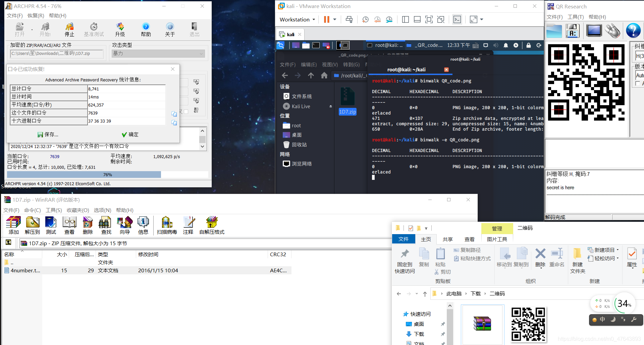Toggle Kali panel lock screen icon
Image resolution: width=644 pixels, height=345 pixels.
529,45
